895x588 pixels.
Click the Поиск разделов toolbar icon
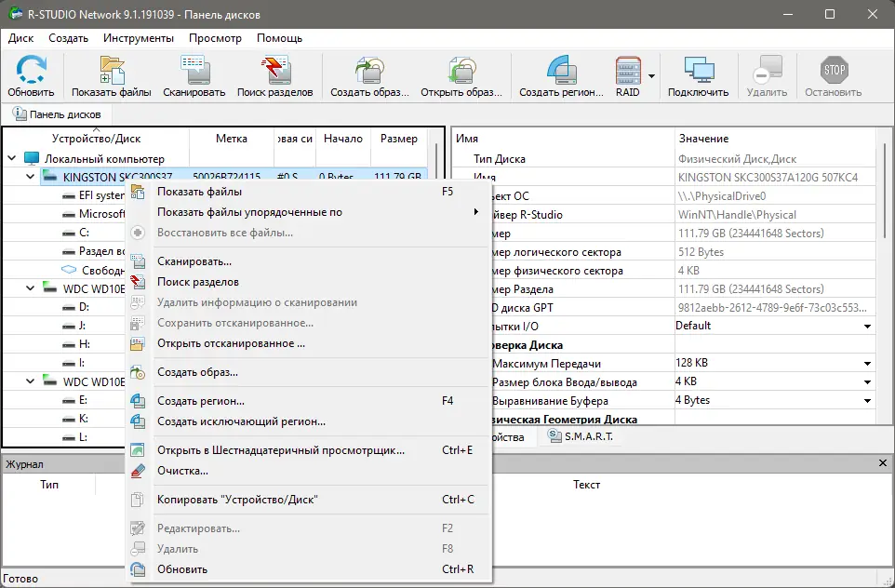coord(275,70)
